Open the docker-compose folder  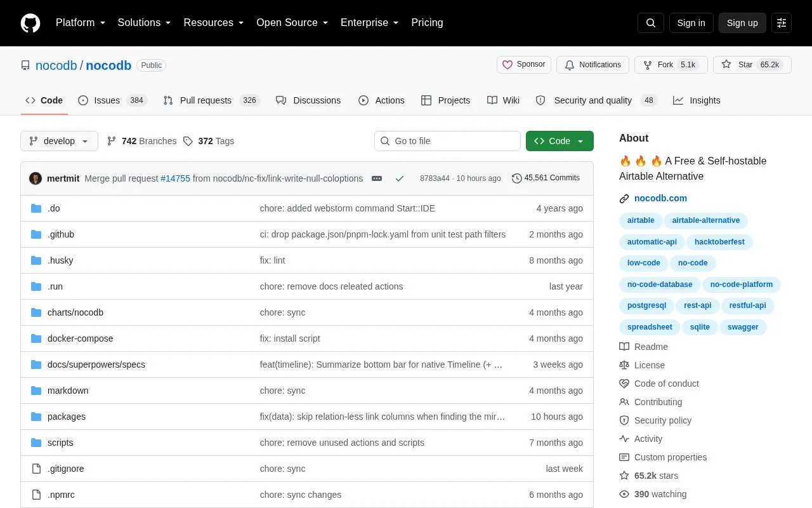coord(81,338)
